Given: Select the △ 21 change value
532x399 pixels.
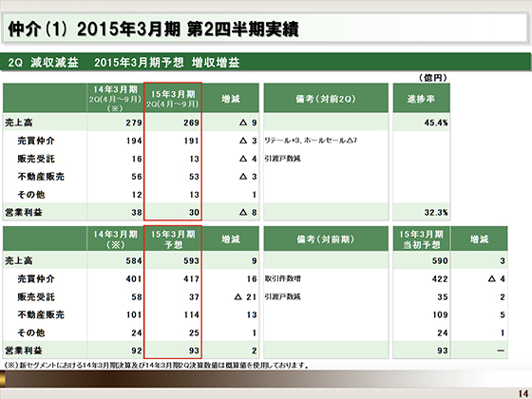Looking at the screenshot, I should click(245, 296).
